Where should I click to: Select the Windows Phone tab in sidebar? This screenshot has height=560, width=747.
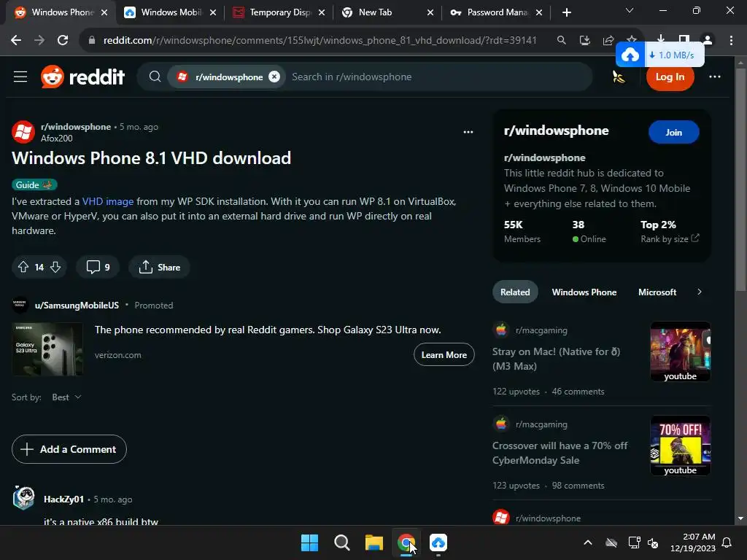[584, 292]
